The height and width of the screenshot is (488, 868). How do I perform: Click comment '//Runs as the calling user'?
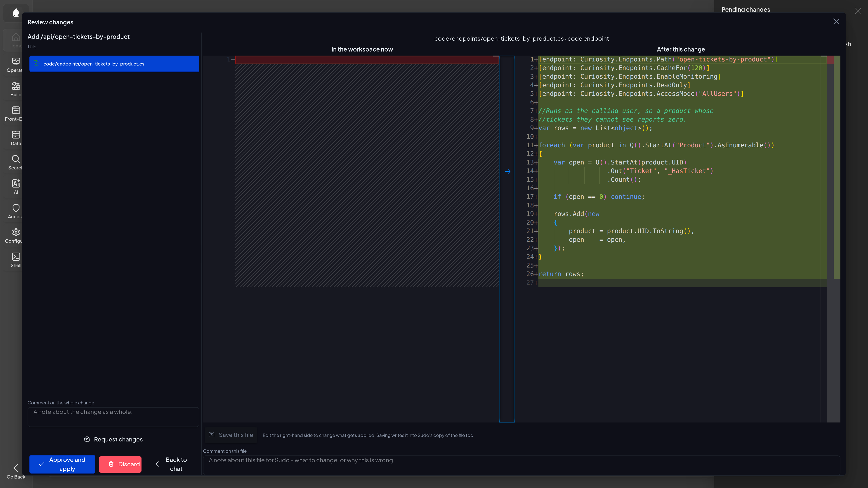tap(626, 111)
